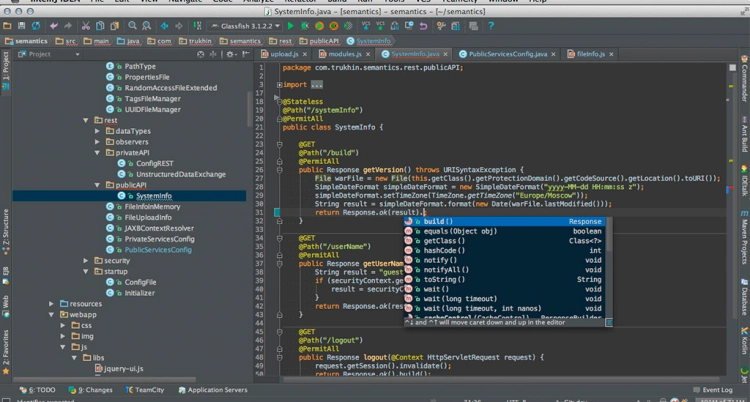Click the VCS Commit Changes icon
This screenshot has width=750, height=402.
pyautogui.click(x=380, y=26)
